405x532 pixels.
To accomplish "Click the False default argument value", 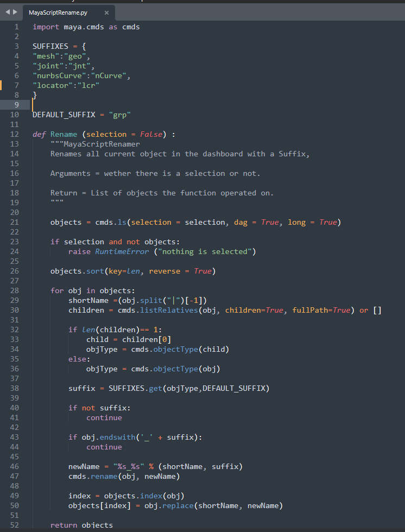I will click(151, 135).
